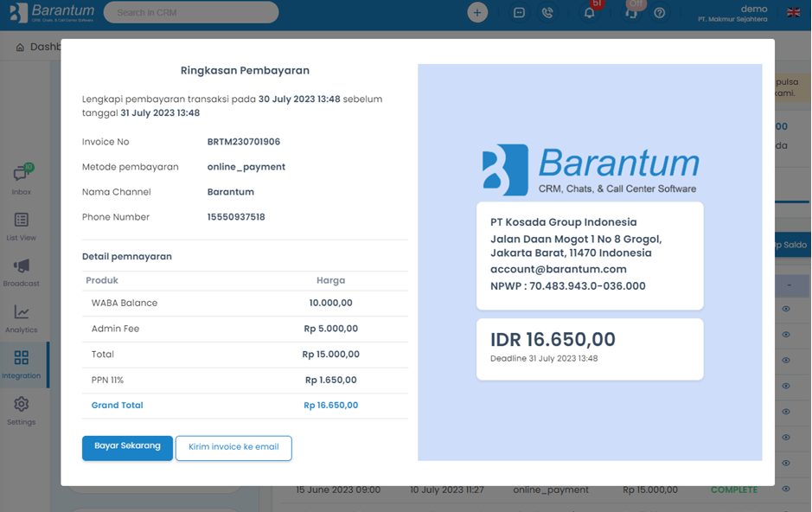Click the PT. Makmur Sejahtera company label
The height and width of the screenshot is (512, 812).
coord(732,19)
